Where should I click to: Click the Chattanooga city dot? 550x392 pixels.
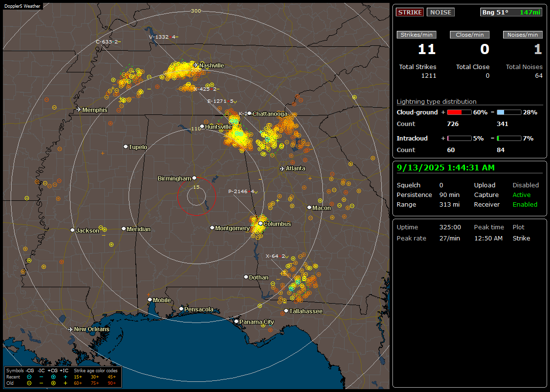[249, 113]
